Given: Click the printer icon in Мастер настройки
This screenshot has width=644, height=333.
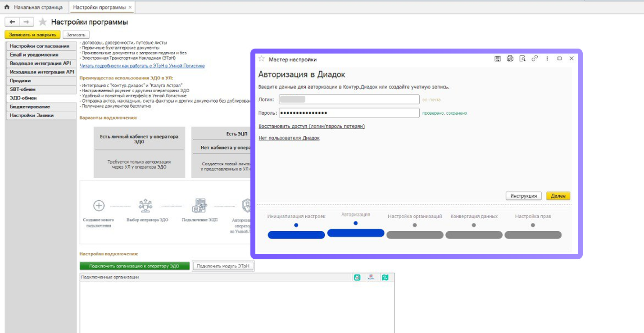Looking at the screenshot, I should [x=510, y=58].
